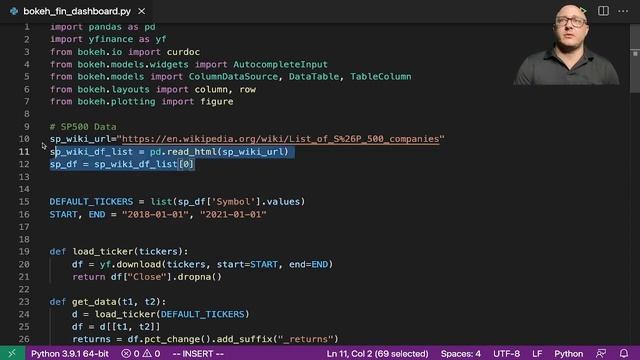Click the '# SP500 Data' comment
The height and width of the screenshot is (360, 640).
[83, 127]
